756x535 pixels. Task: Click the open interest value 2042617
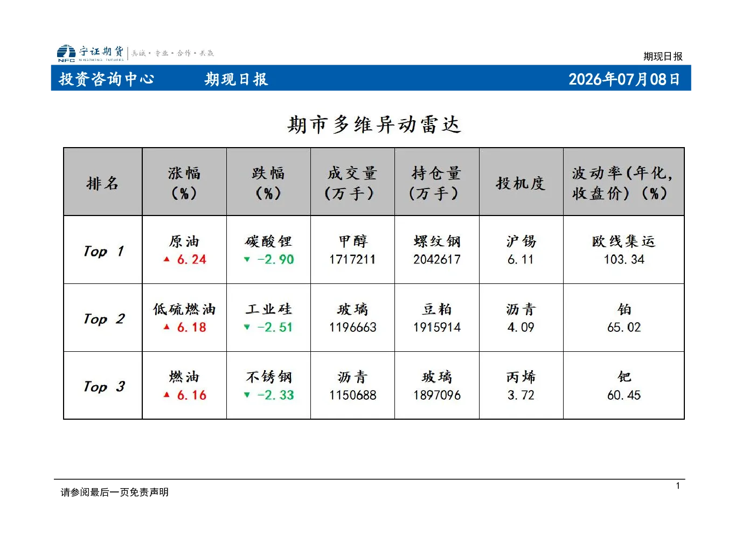coord(436,259)
